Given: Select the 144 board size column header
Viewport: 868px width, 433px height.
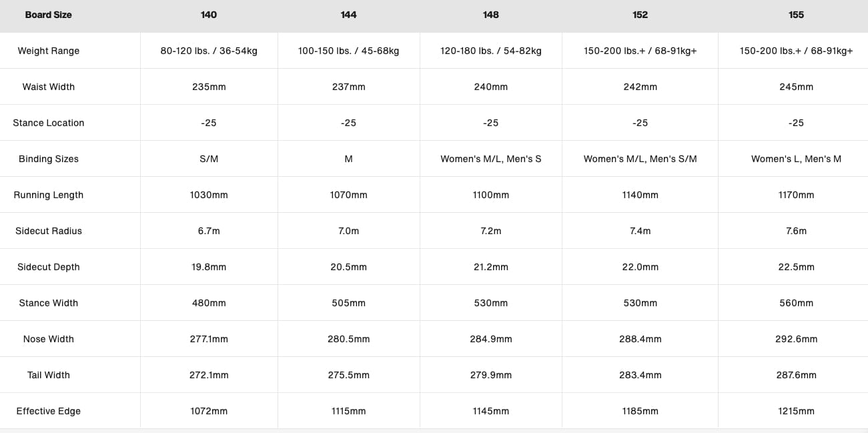Looking at the screenshot, I should click(x=348, y=15).
